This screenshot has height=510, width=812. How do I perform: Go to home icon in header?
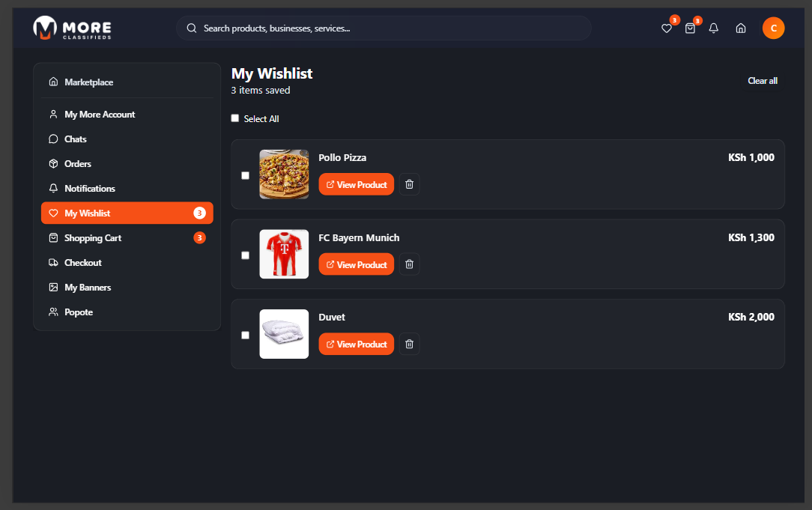coord(741,28)
